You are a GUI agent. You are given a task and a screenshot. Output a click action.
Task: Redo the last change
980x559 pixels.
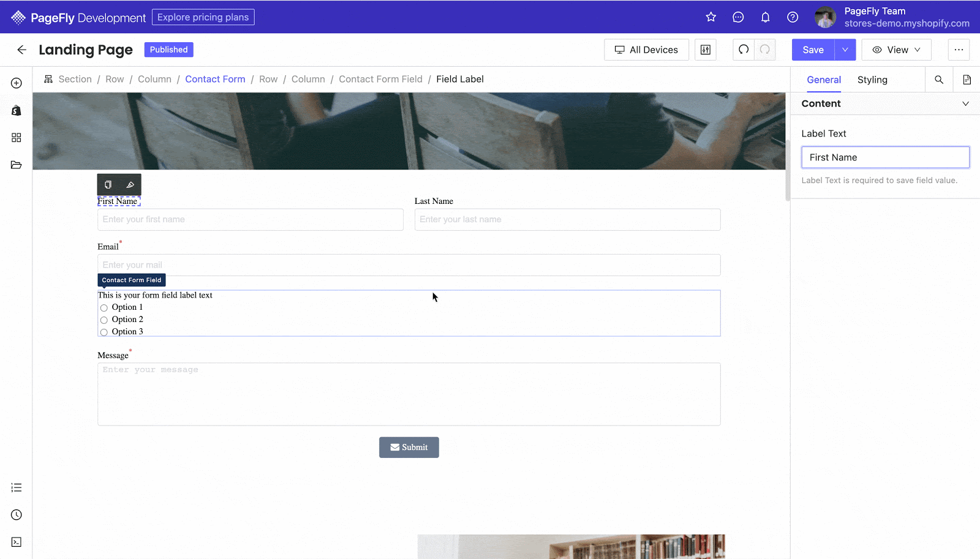[765, 50]
